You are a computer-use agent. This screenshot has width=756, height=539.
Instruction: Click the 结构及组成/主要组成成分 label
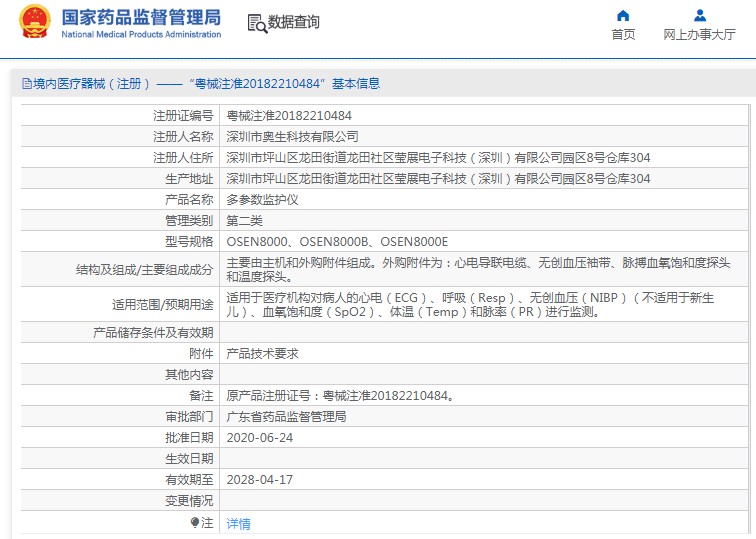[x=145, y=270]
